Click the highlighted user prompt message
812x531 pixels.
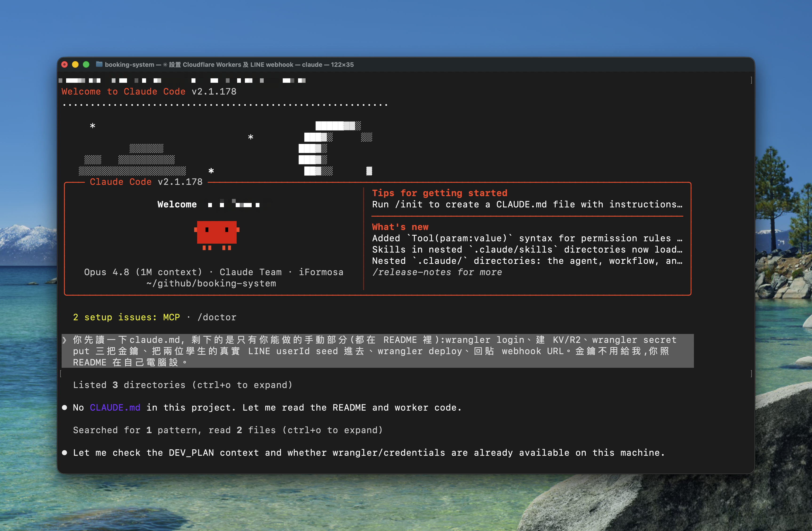pos(377,351)
